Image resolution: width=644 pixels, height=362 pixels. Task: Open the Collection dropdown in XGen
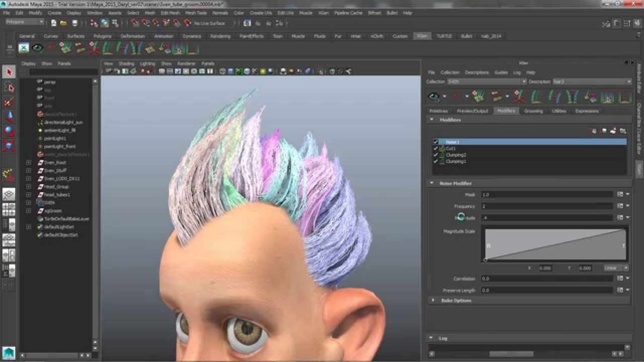click(x=486, y=81)
